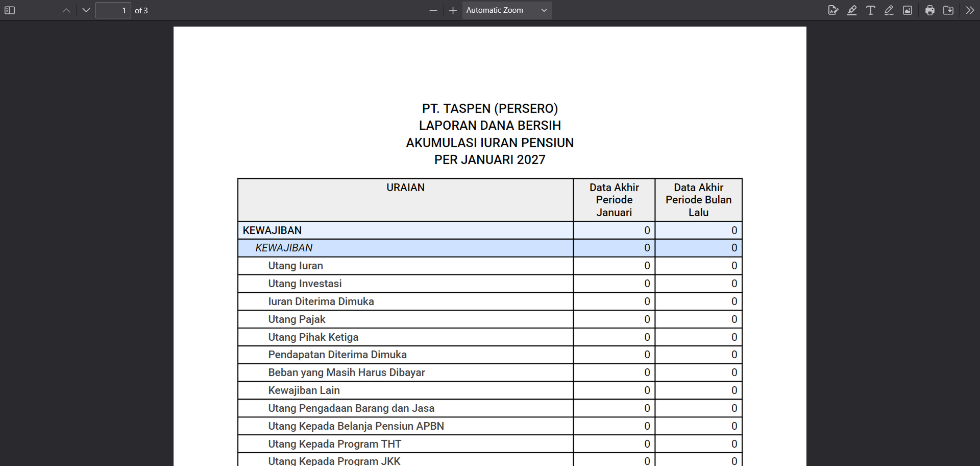Click 'Beban yang Masih Harus Dibayar'
This screenshot has height=466, width=980.
click(347, 372)
